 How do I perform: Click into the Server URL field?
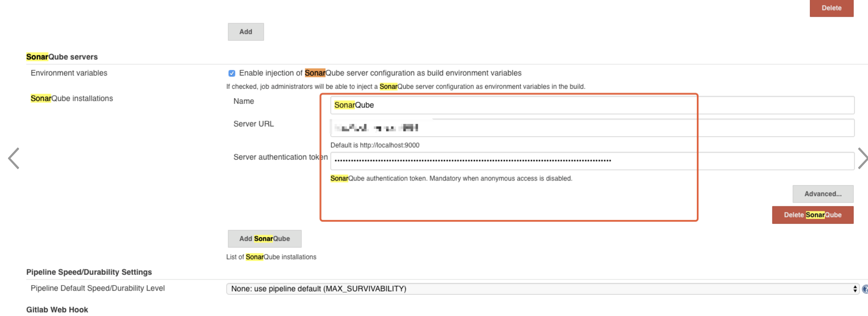592,128
